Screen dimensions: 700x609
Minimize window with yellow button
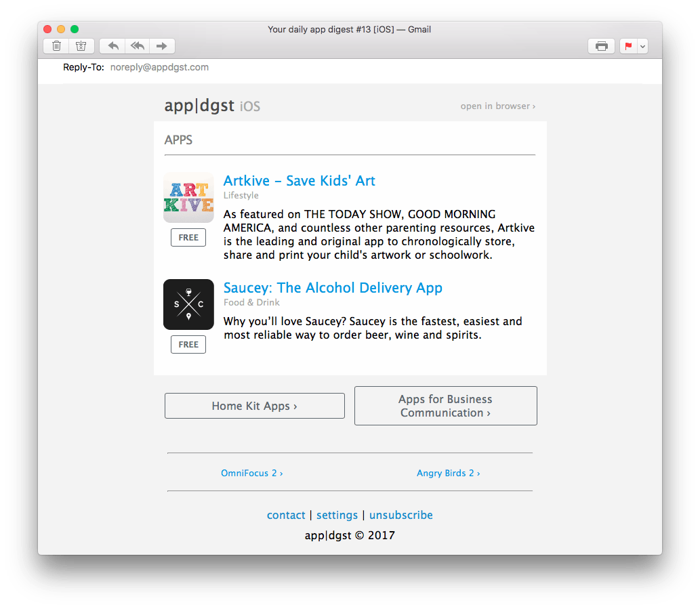[x=61, y=29]
